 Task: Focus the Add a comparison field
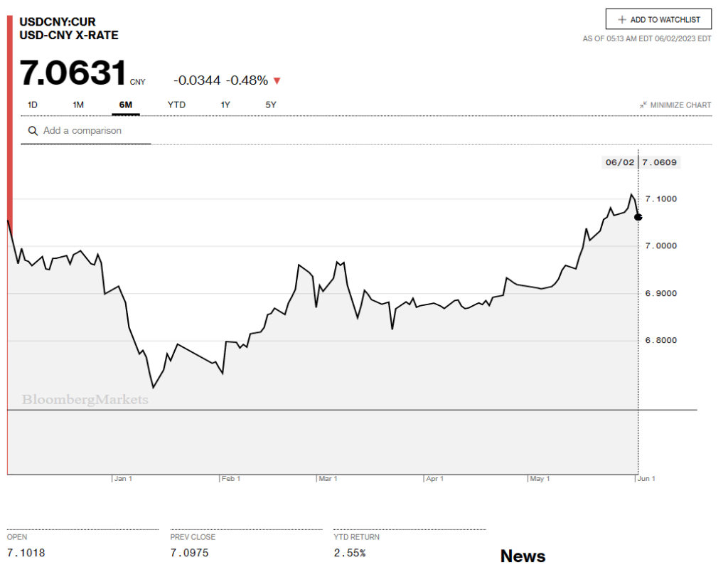[x=92, y=131]
